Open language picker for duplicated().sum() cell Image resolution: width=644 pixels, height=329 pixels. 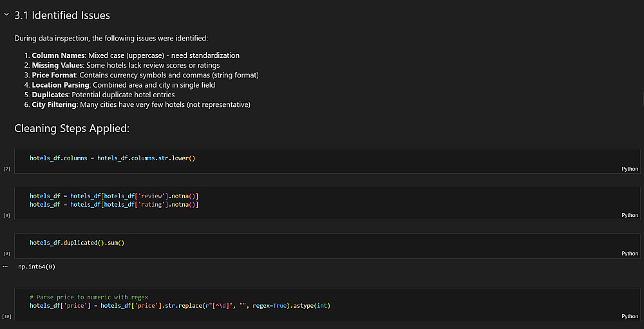pos(629,253)
